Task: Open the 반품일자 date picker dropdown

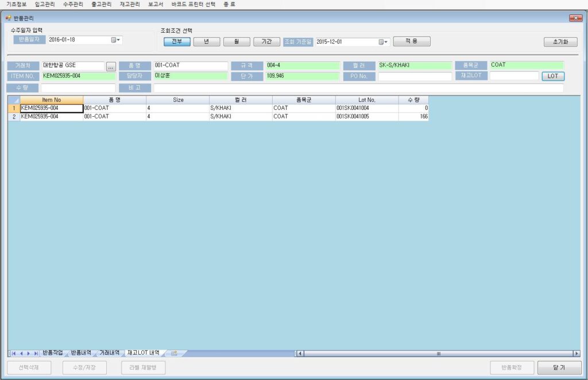Action: (116, 40)
